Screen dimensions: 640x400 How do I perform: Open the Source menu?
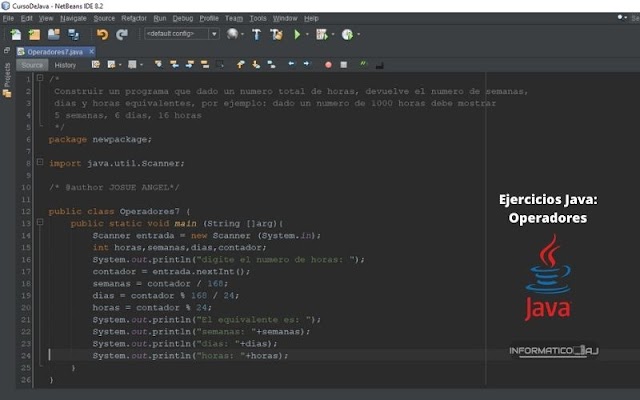coord(104,18)
